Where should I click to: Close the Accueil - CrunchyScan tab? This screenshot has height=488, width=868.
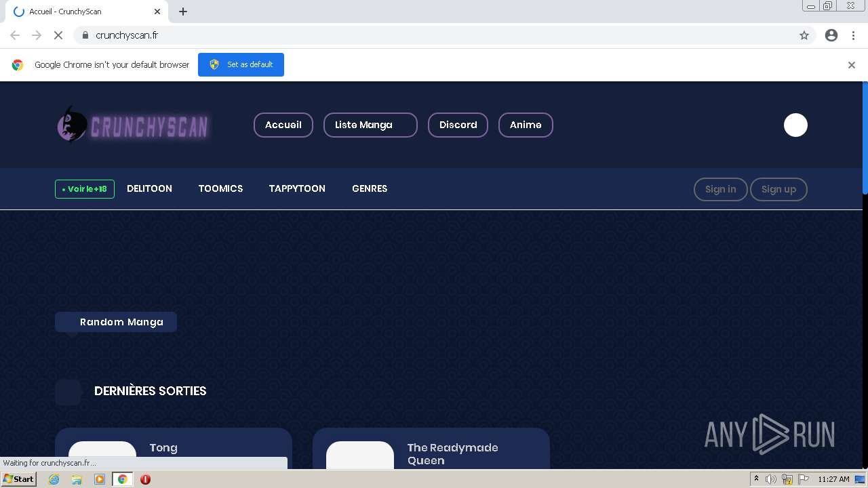pyautogui.click(x=157, y=12)
